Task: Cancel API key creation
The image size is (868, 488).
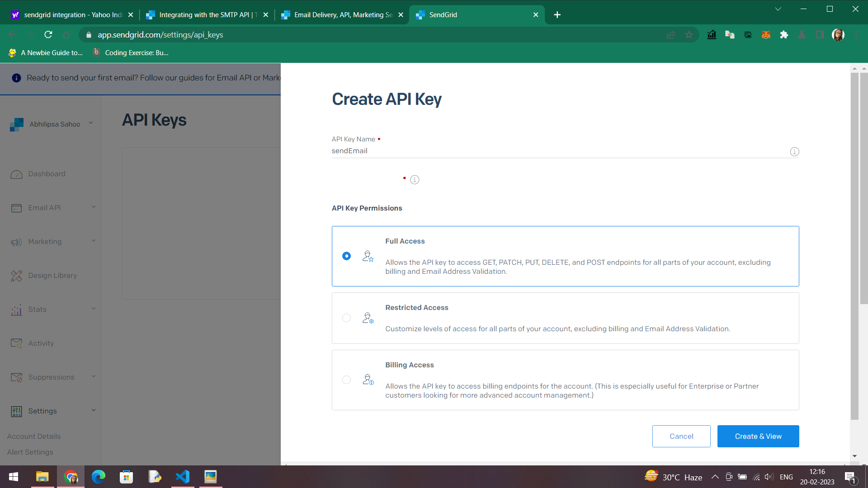Action: (x=681, y=436)
